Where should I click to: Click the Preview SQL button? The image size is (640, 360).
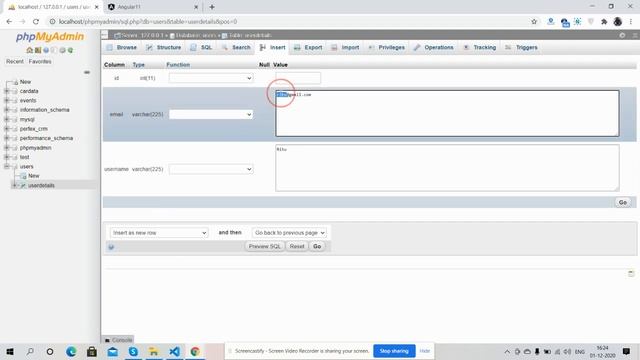pos(264,247)
